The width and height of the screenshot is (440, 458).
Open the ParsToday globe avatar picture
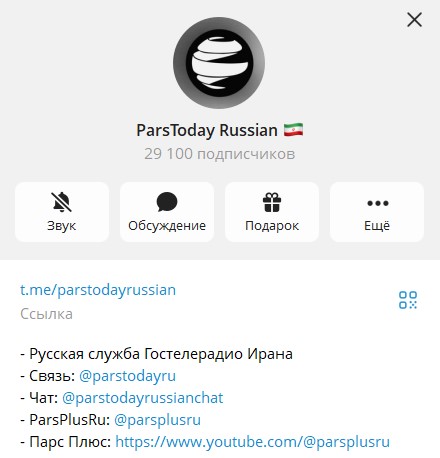pyautogui.click(x=219, y=63)
